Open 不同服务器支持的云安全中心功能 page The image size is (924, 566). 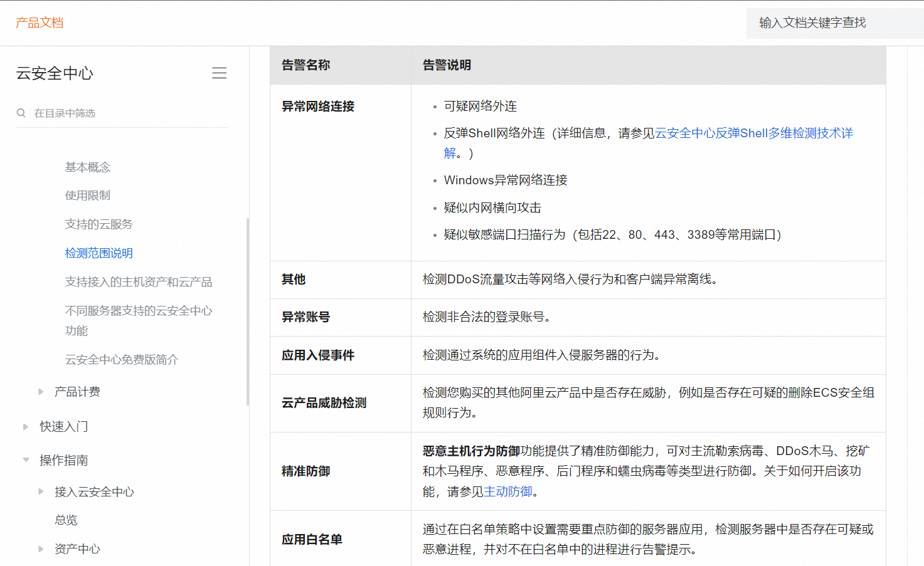(x=139, y=320)
